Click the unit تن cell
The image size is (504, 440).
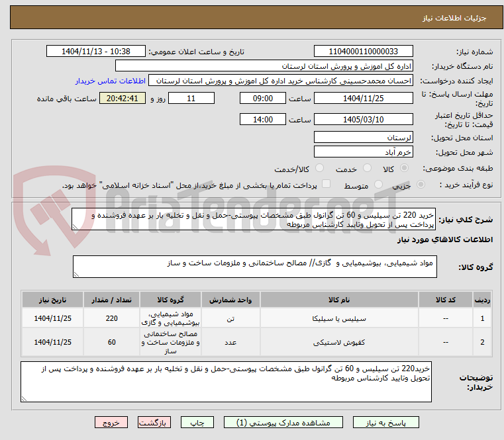[x=230, y=318]
